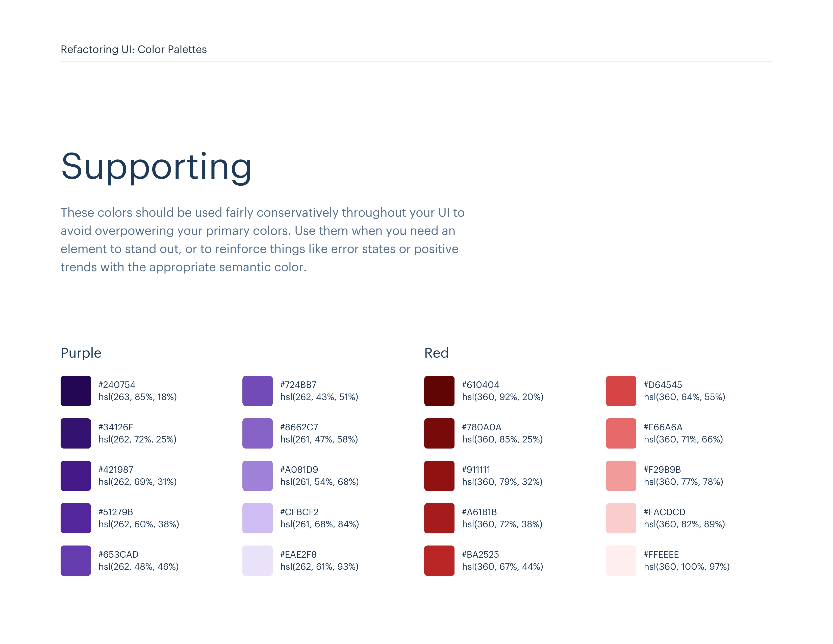Choose the red swatch #D64545

coord(621,391)
